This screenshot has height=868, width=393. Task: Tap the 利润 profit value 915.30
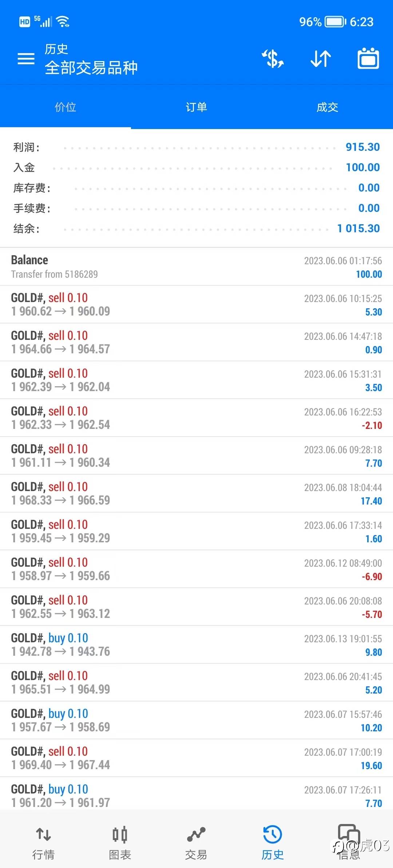coord(362,147)
